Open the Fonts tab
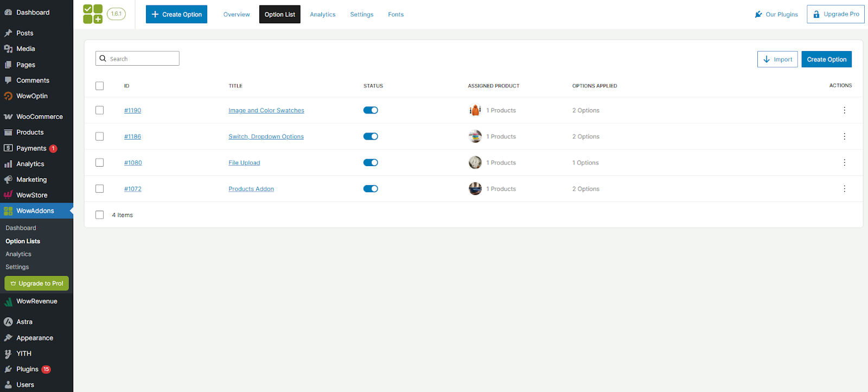 [396, 14]
